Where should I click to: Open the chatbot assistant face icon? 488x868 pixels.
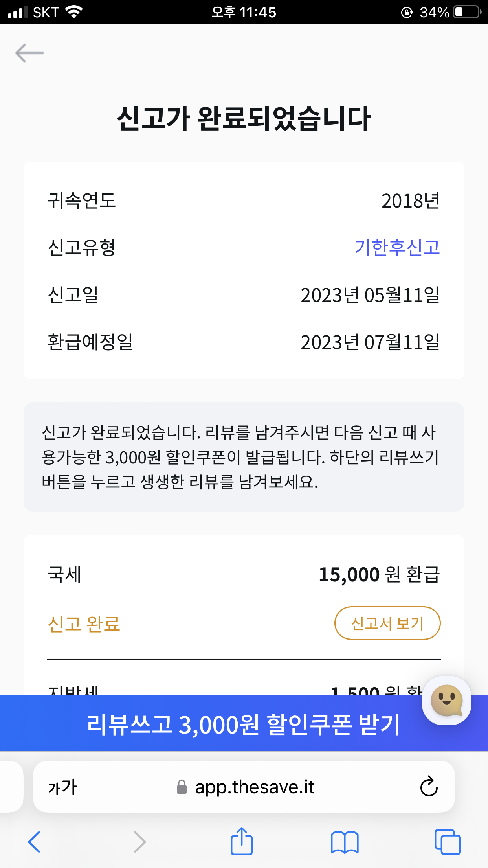(446, 701)
